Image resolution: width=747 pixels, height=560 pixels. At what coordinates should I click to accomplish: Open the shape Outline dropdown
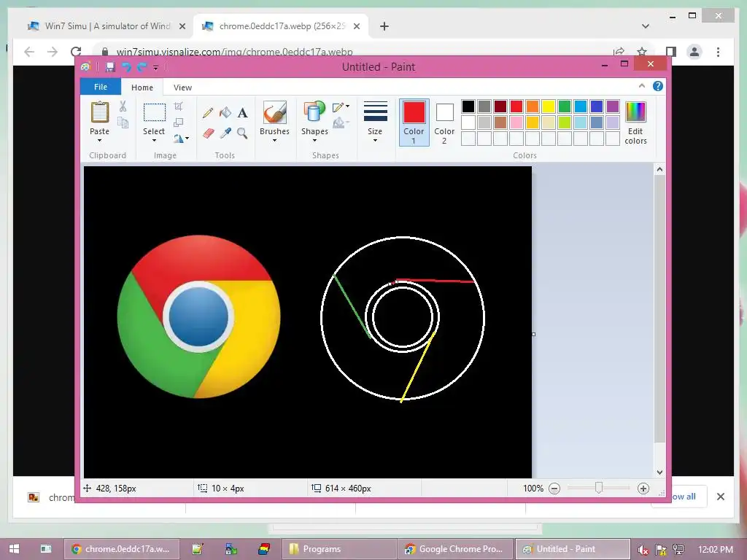click(341, 107)
